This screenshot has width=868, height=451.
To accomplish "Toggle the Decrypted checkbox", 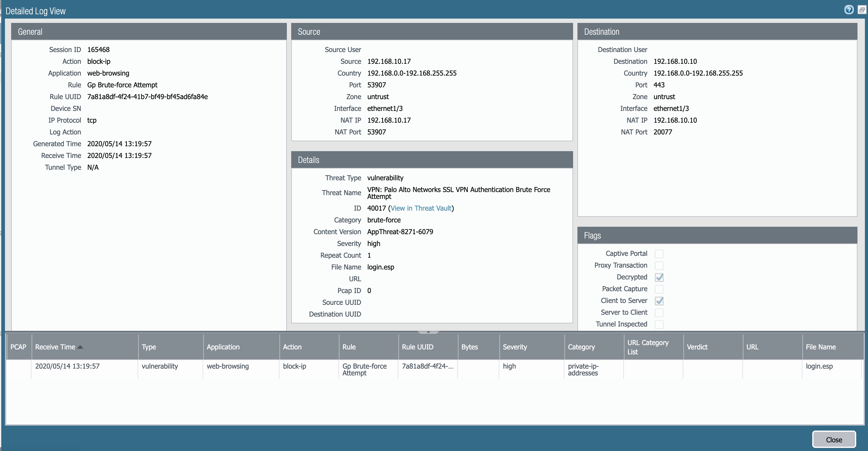I will [x=659, y=277].
